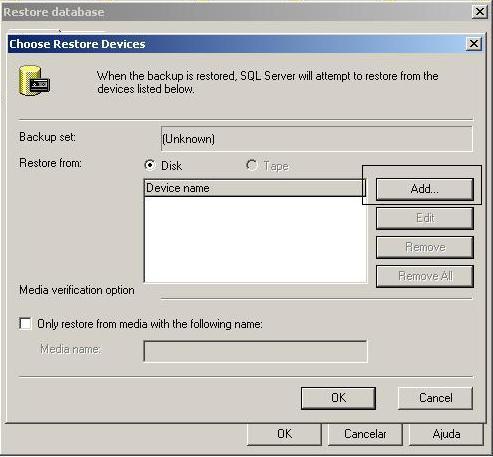
Task: Close the Restore database window
Action: [480, 12]
